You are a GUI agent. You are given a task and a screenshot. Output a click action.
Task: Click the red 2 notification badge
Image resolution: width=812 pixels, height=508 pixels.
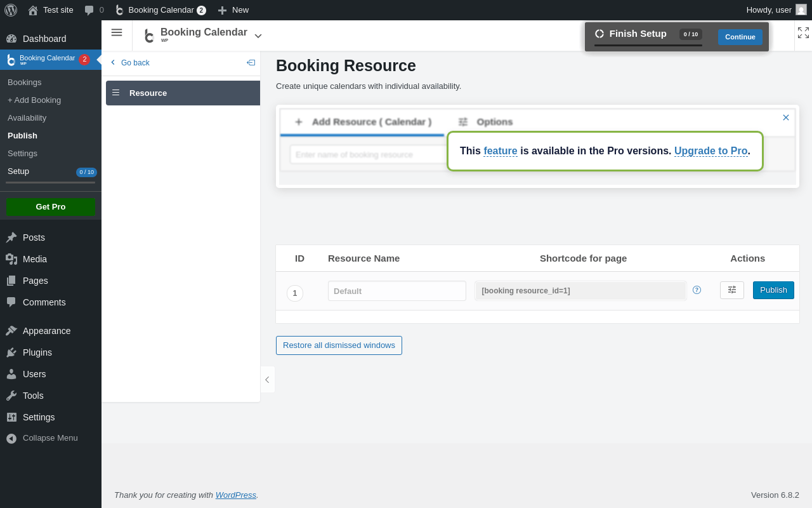coord(84,60)
